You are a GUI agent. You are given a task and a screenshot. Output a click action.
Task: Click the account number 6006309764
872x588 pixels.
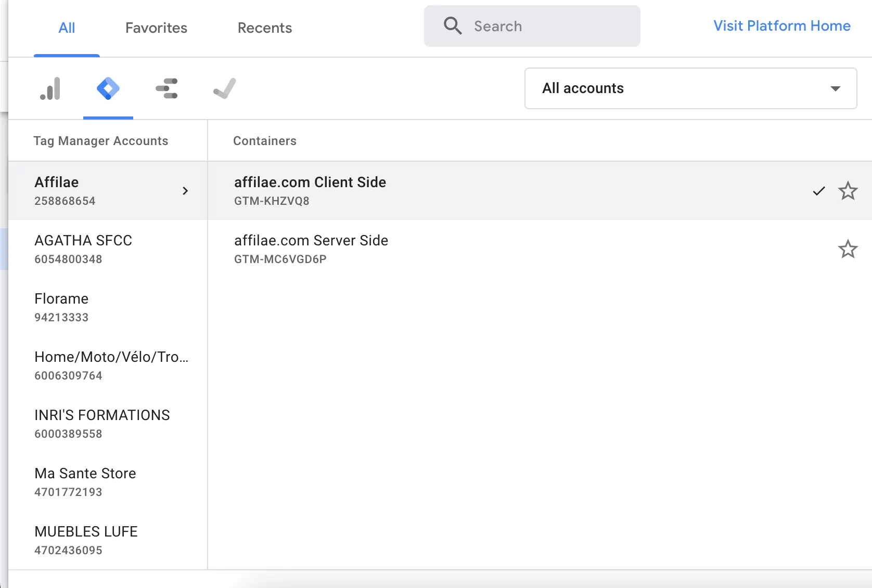[x=68, y=376]
